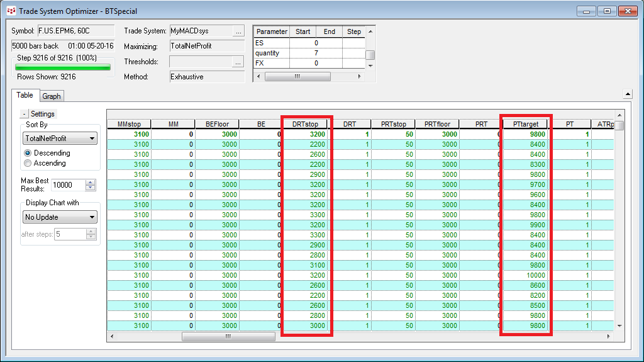Click the DRTstop cell showing 3000
The width and height of the screenshot is (644, 362).
[x=305, y=326]
